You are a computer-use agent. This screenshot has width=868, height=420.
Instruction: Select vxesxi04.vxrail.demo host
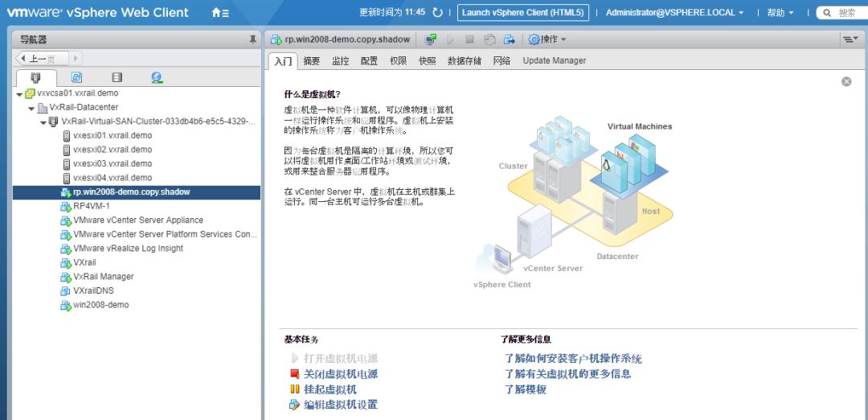[113, 178]
